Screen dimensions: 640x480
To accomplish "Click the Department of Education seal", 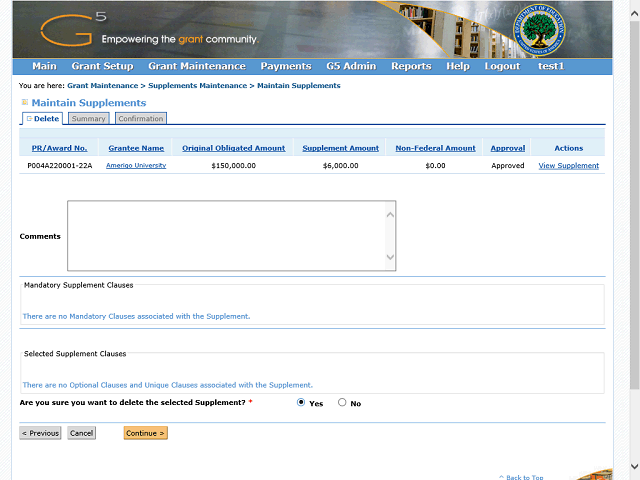I will pyautogui.click(x=539, y=30).
